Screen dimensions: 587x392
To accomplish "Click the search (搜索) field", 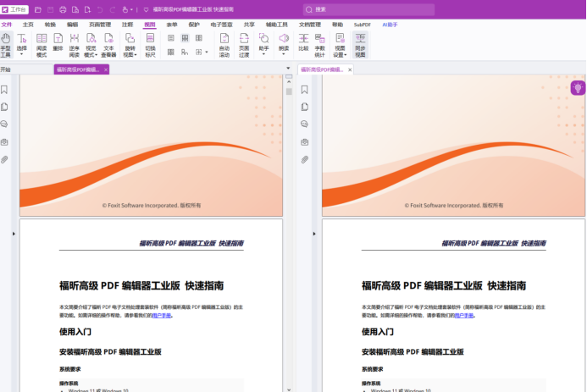I will [x=368, y=9].
